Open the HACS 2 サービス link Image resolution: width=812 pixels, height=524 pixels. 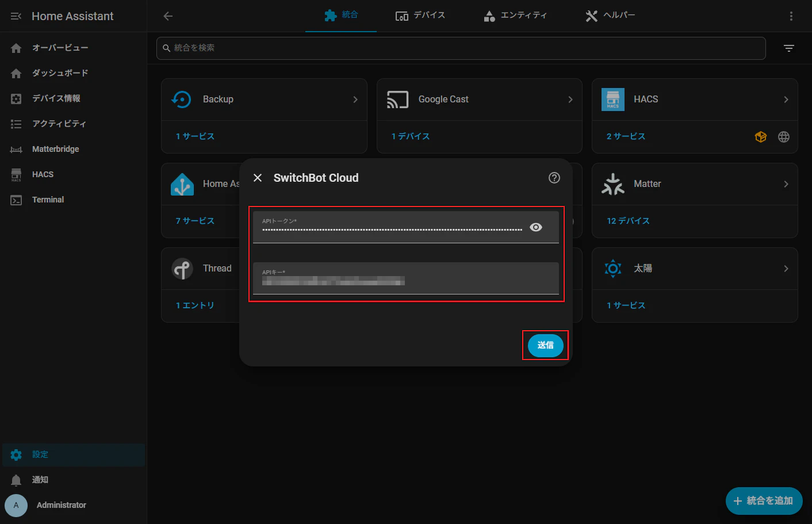pyautogui.click(x=626, y=136)
